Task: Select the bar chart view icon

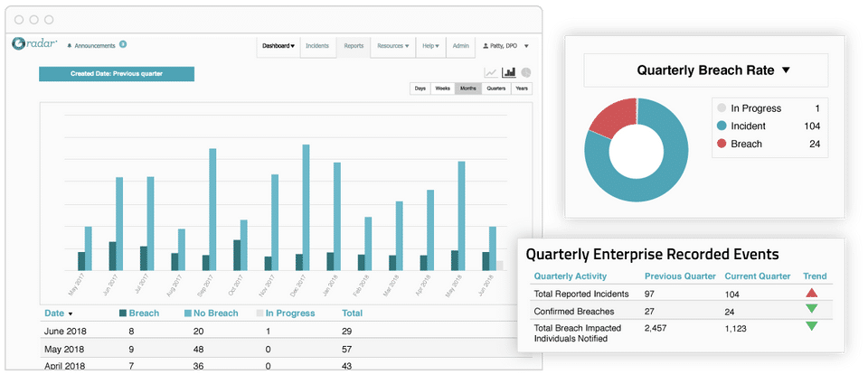Action: click(509, 72)
